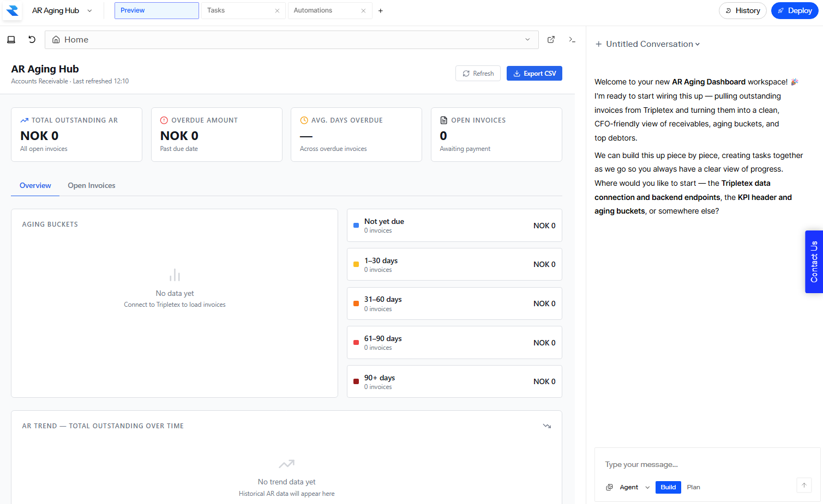
Task: Click the app logo icon
Action: tap(12, 10)
